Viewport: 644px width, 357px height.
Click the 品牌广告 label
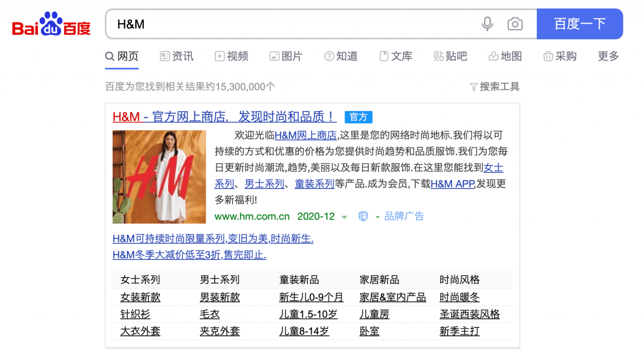pos(404,216)
